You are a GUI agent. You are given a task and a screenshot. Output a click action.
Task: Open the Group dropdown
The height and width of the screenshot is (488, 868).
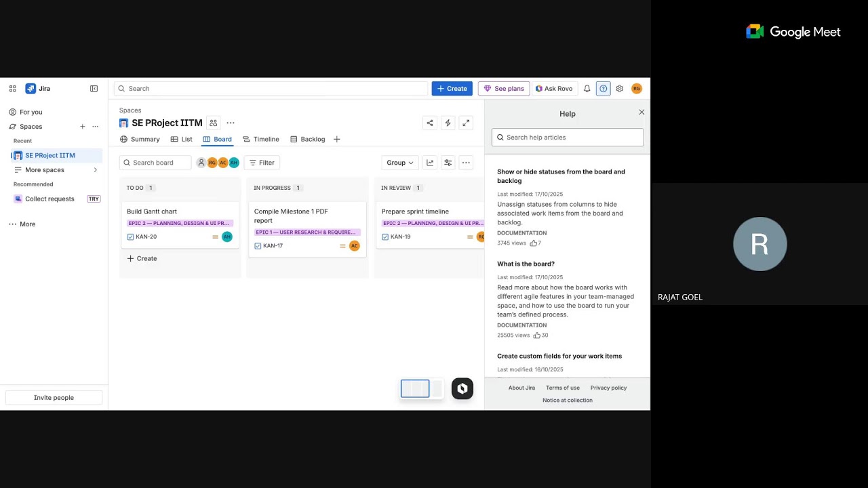click(400, 163)
